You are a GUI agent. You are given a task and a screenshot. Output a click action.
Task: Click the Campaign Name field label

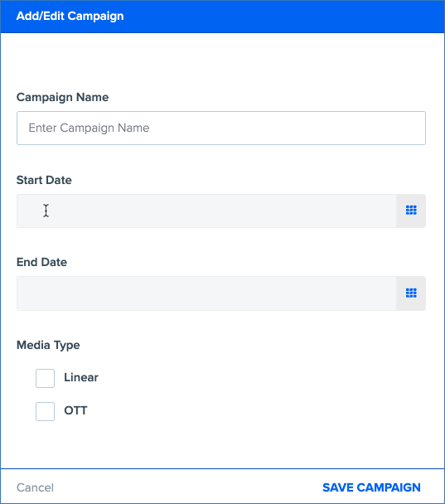click(x=63, y=97)
